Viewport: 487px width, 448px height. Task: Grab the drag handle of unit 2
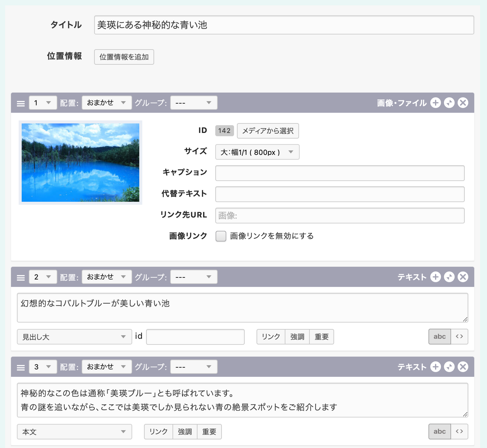(x=21, y=278)
